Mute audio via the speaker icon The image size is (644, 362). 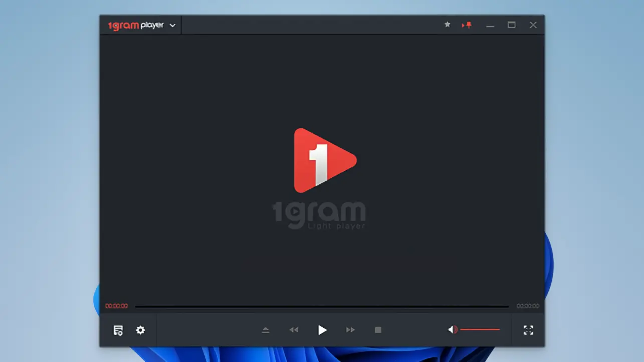tap(452, 330)
